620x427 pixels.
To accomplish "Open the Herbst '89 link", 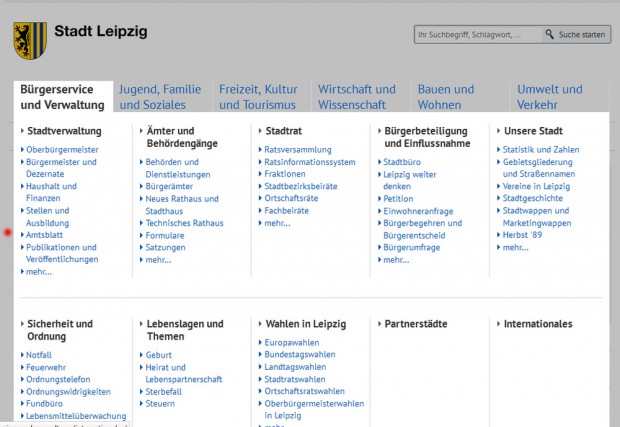I will (x=522, y=235).
